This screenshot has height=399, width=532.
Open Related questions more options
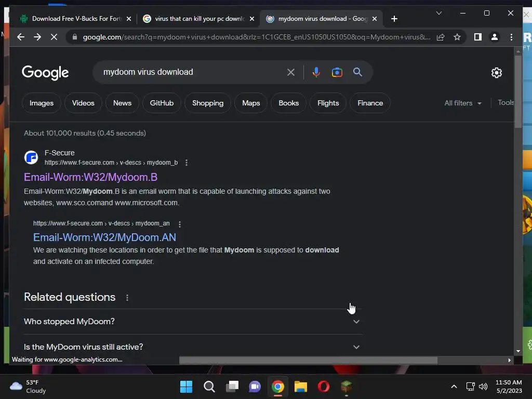[x=127, y=298]
